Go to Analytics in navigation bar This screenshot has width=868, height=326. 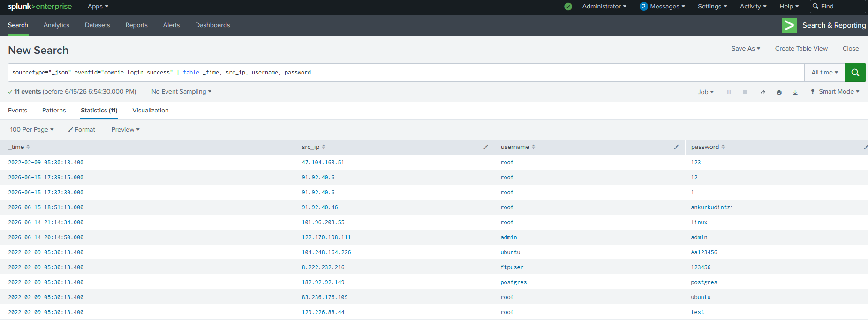(x=56, y=25)
